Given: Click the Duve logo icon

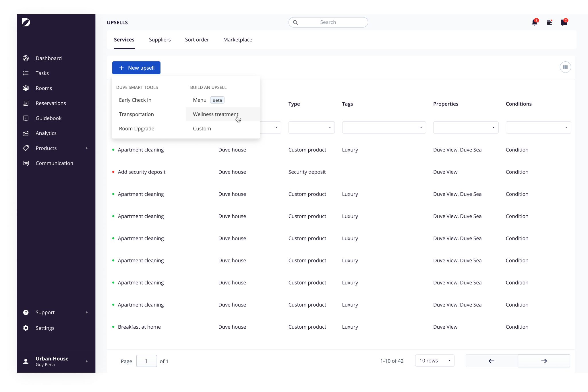Looking at the screenshot, I should [26, 22].
